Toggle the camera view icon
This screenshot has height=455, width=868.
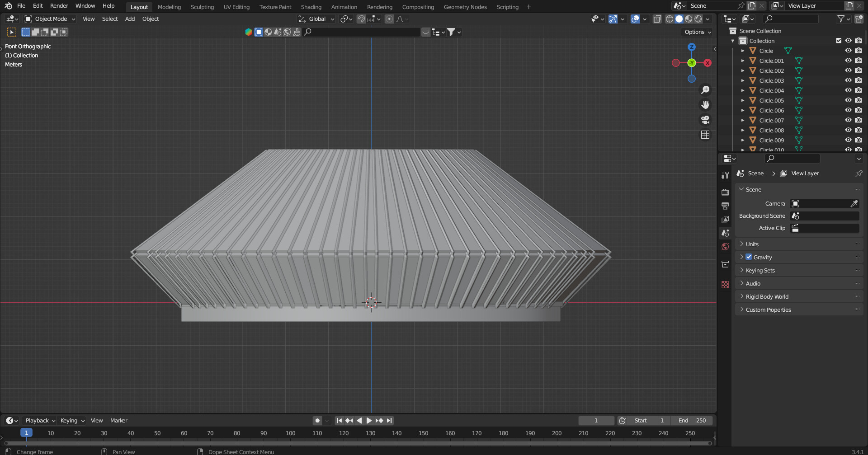pyautogui.click(x=705, y=120)
